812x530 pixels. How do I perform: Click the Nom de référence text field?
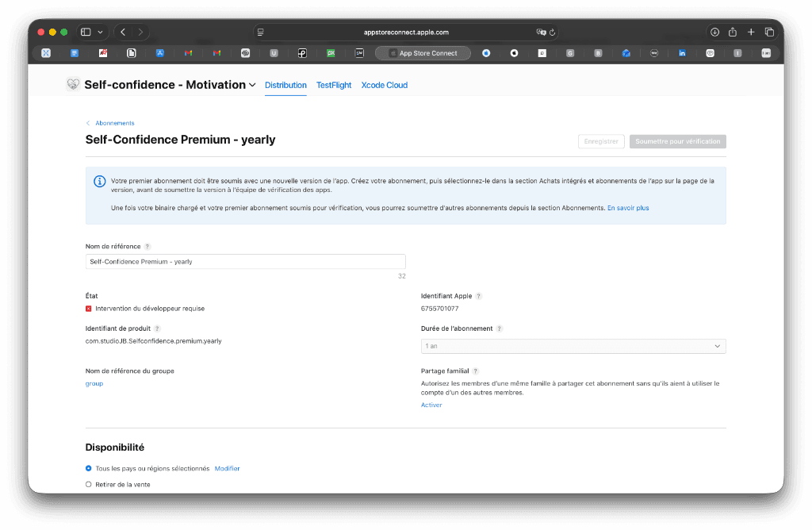click(245, 262)
